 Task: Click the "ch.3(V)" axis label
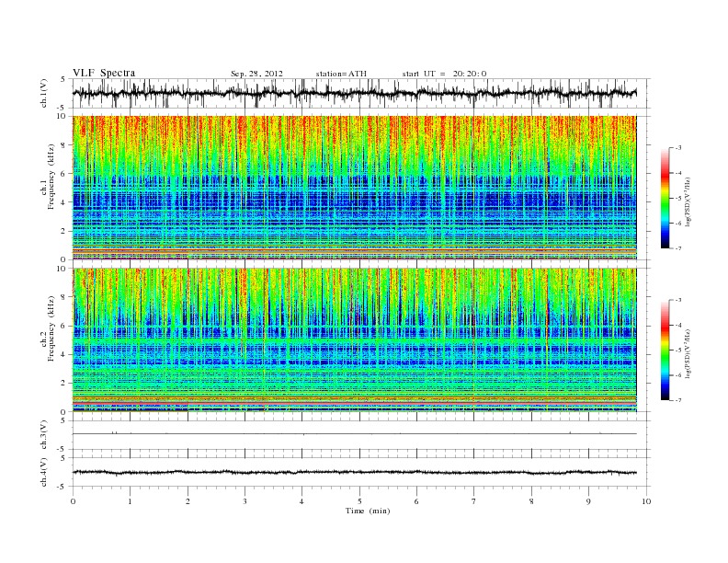click(x=44, y=435)
